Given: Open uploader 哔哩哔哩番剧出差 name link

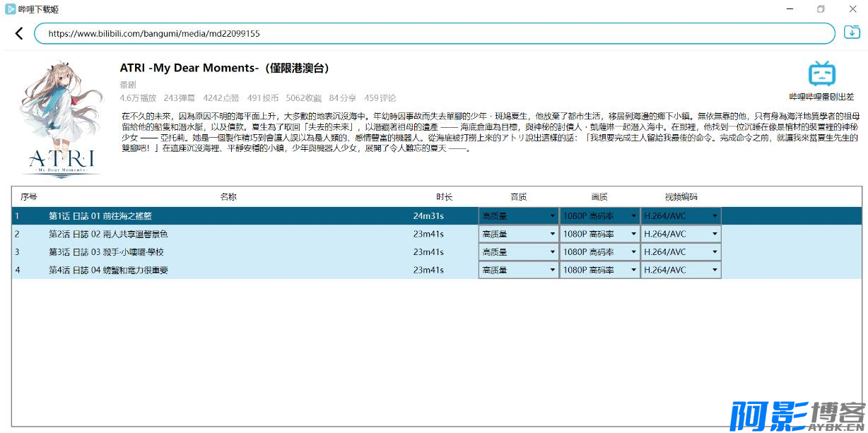Looking at the screenshot, I should (821, 97).
